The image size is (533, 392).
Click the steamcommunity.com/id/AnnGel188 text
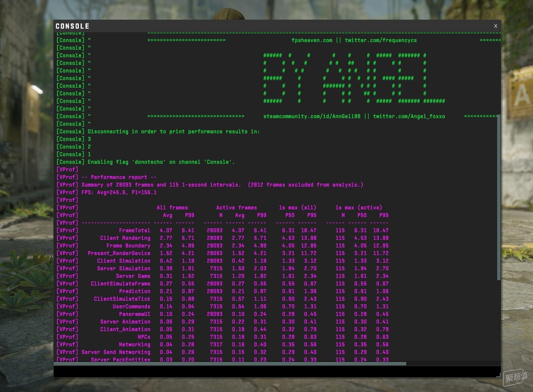point(312,116)
